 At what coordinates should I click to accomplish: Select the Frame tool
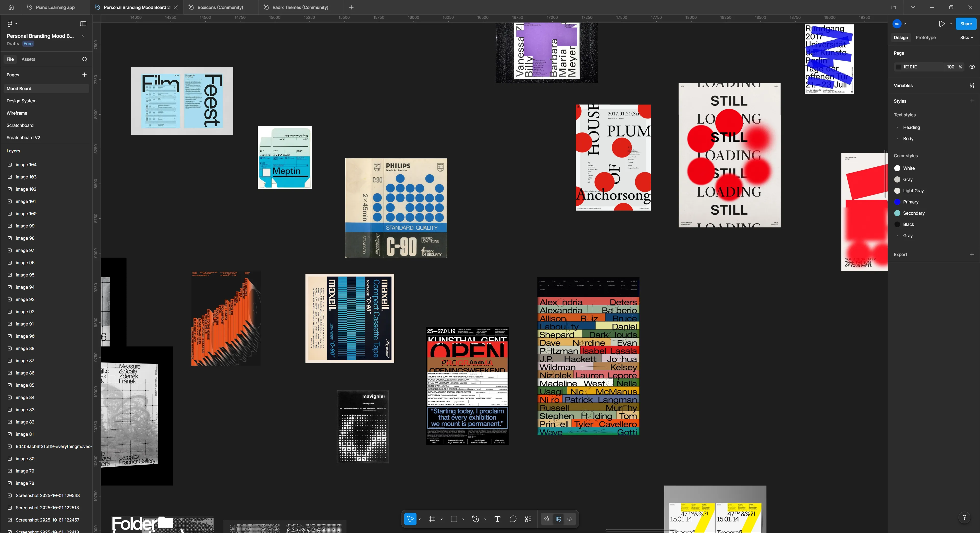432,518
